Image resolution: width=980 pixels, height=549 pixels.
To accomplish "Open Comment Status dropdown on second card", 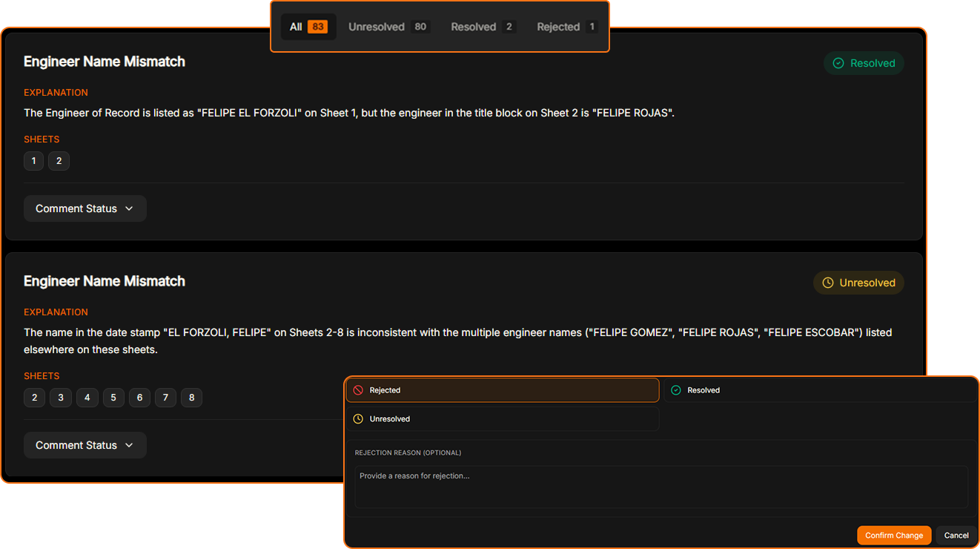I will 85,445.
